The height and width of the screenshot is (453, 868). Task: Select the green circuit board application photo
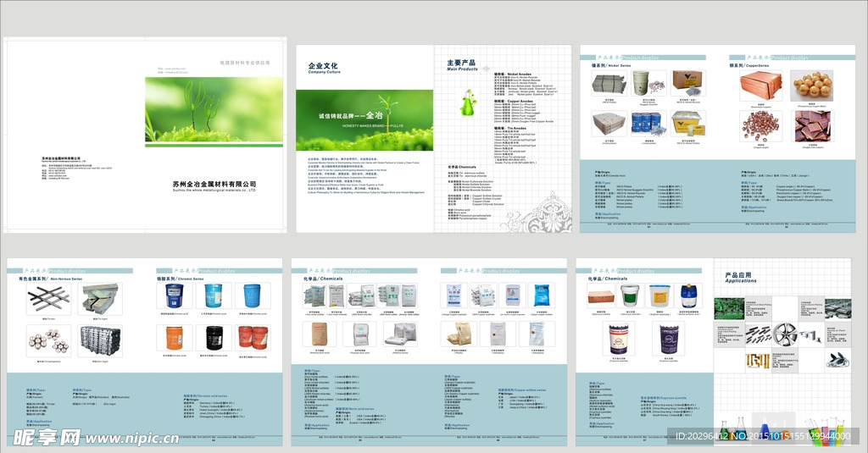729,309
